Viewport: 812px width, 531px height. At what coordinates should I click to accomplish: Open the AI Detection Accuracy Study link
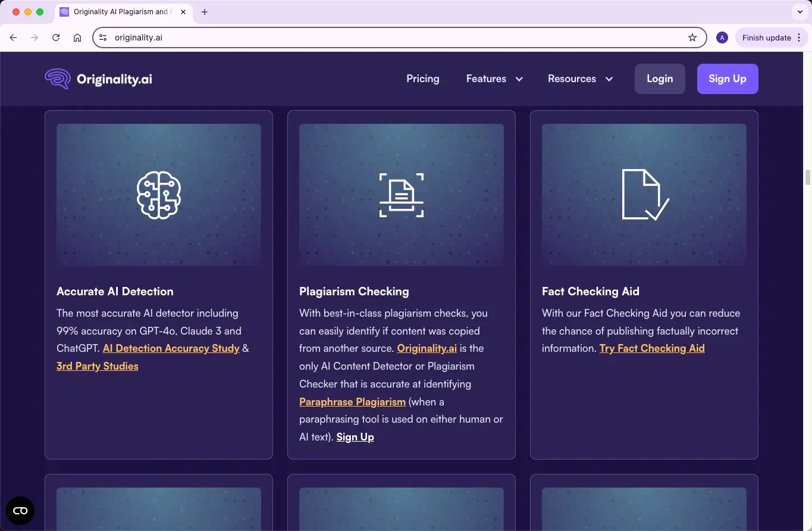coord(171,348)
